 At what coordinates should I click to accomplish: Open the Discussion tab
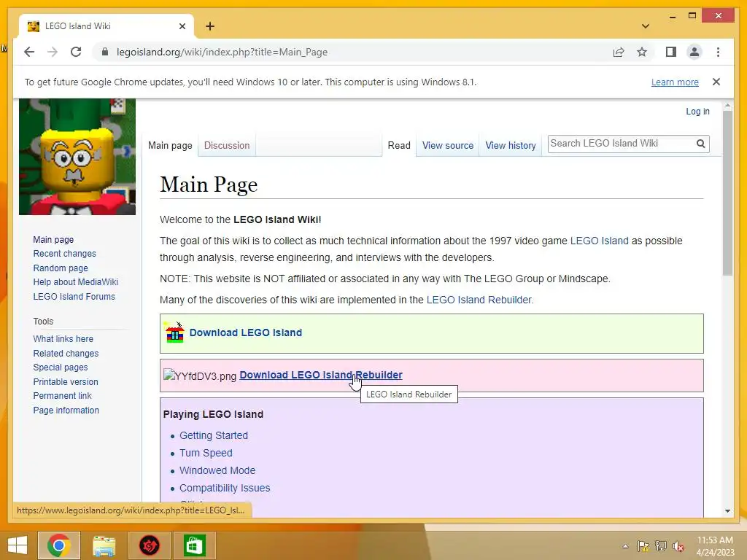point(227,145)
